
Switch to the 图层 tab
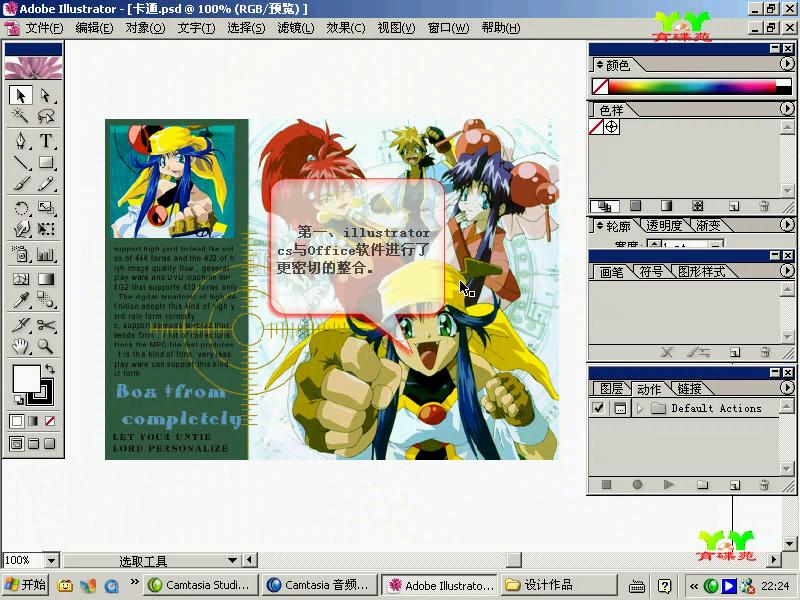611,389
